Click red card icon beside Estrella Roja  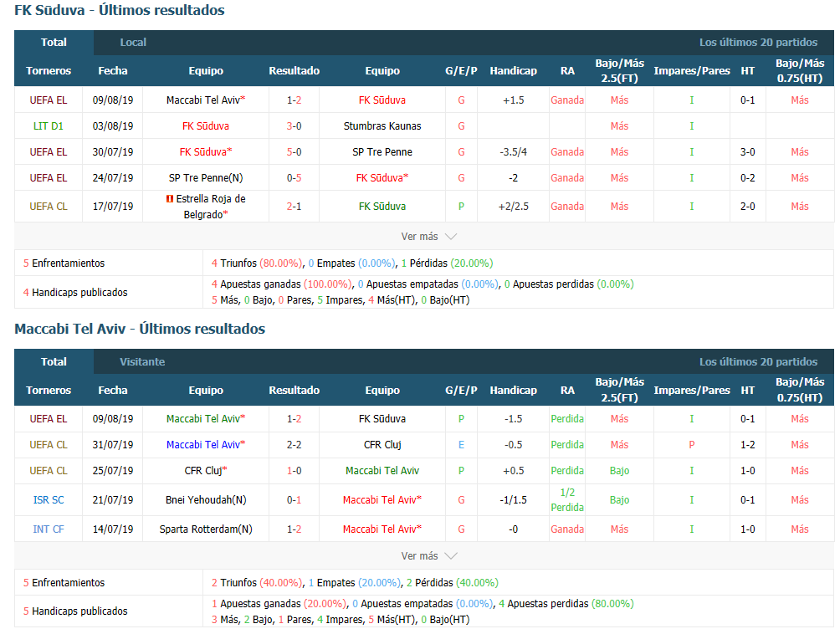pyautogui.click(x=170, y=199)
